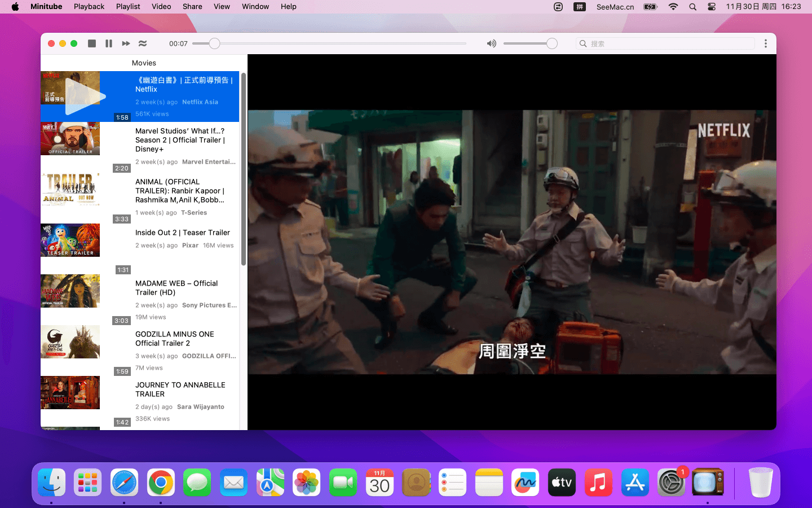Open the Minitube application menu
The height and width of the screenshot is (508, 812).
(46, 7)
